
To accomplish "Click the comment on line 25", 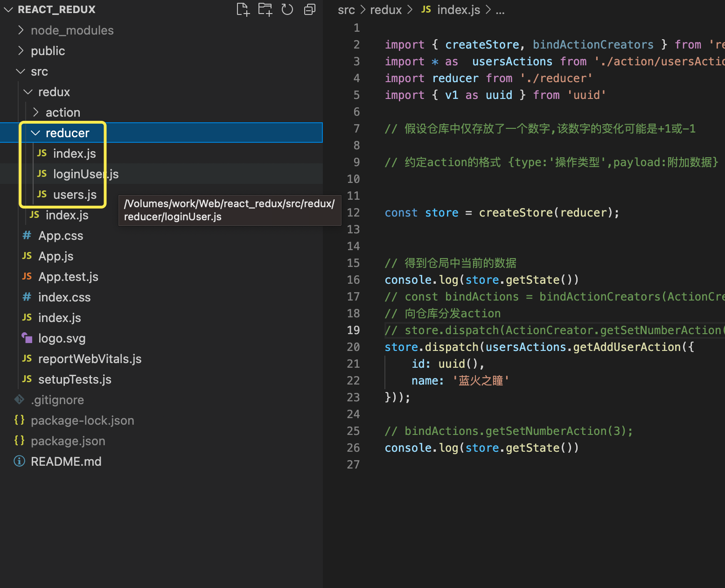I will (x=509, y=431).
